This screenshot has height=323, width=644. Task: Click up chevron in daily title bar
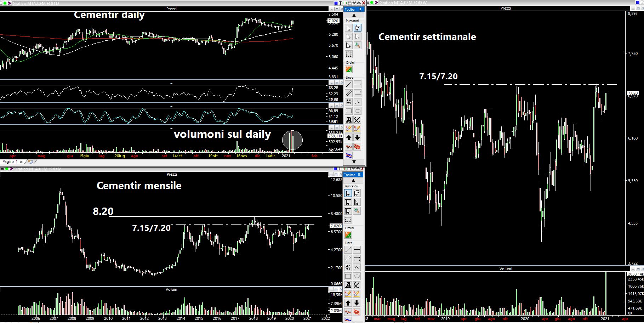click(x=358, y=3)
